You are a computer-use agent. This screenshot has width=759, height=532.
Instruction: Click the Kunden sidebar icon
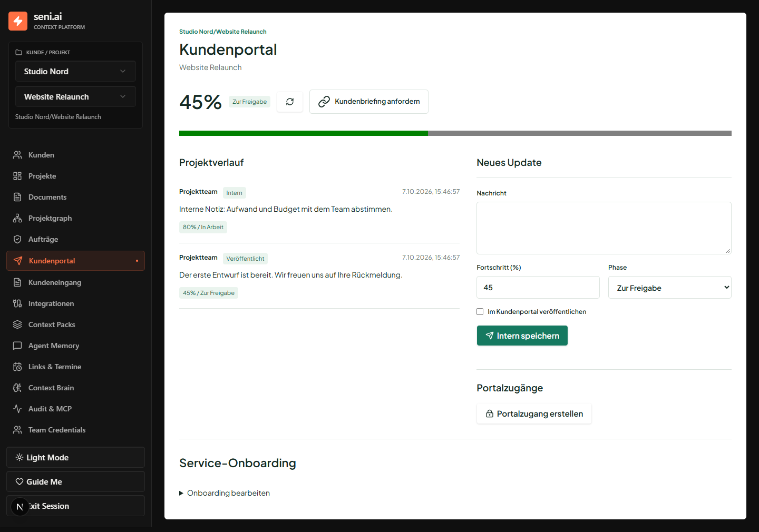click(x=17, y=155)
